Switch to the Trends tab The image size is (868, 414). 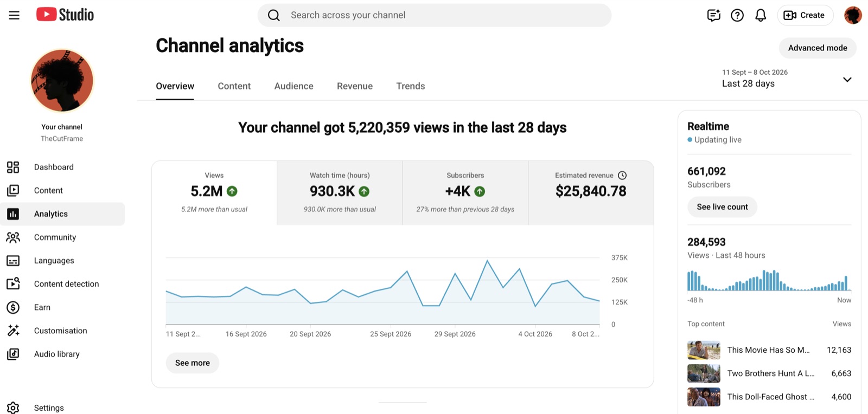coord(411,86)
